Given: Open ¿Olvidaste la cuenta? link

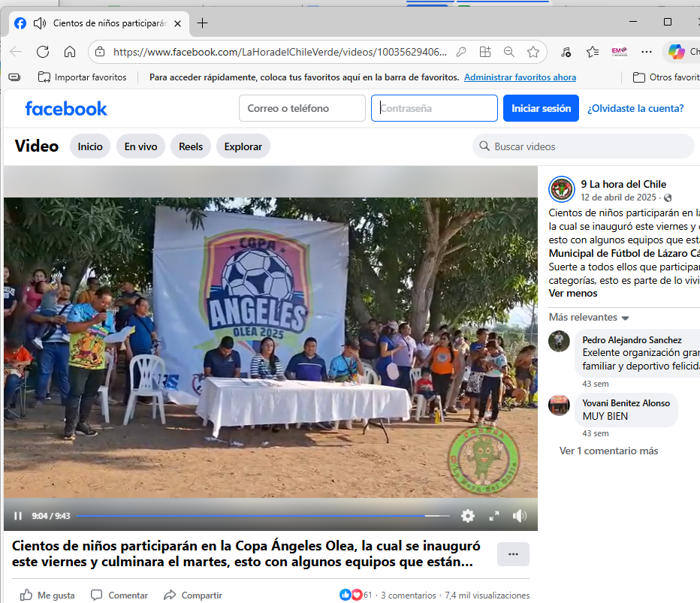Looking at the screenshot, I should pos(635,108).
